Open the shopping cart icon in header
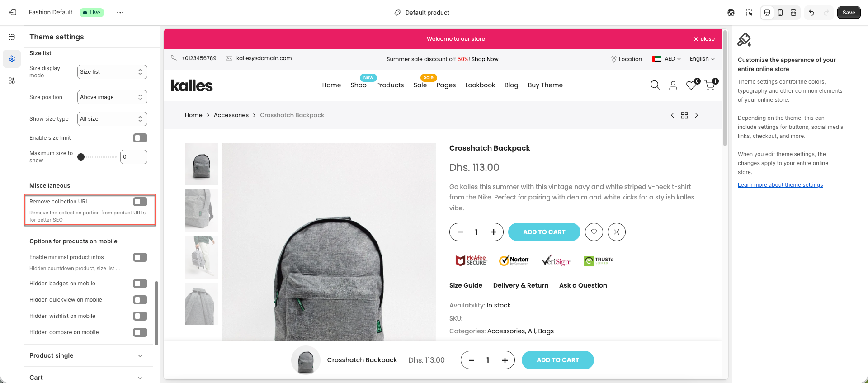 [x=710, y=85]
